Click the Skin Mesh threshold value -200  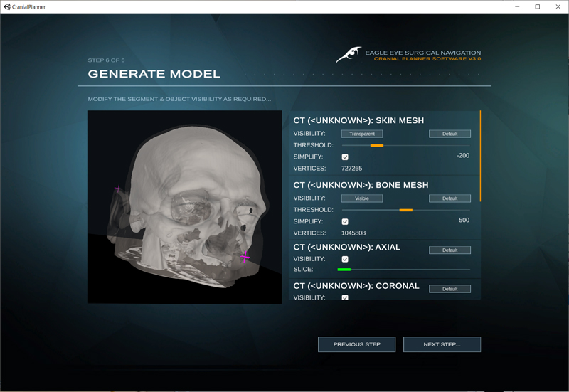point(463,155)
